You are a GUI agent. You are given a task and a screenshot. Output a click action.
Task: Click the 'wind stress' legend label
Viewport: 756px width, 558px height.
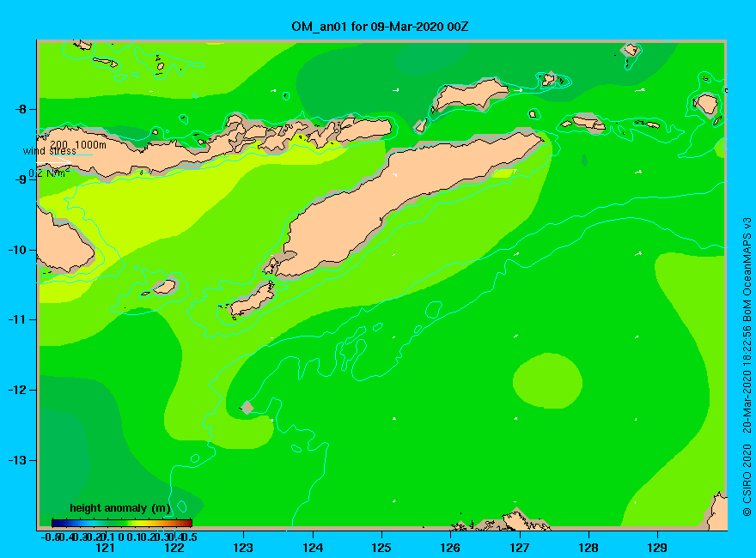pos(49,151)
